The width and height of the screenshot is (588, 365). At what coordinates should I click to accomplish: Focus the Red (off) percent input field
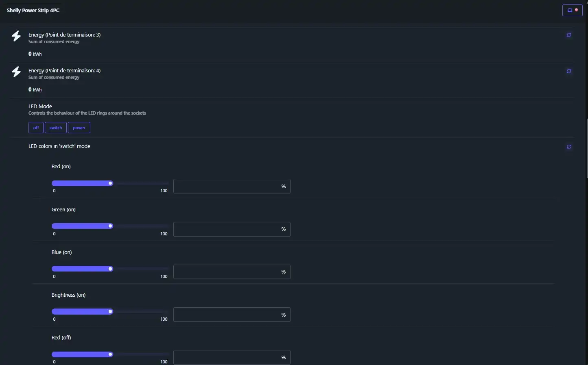coord(226,357)
